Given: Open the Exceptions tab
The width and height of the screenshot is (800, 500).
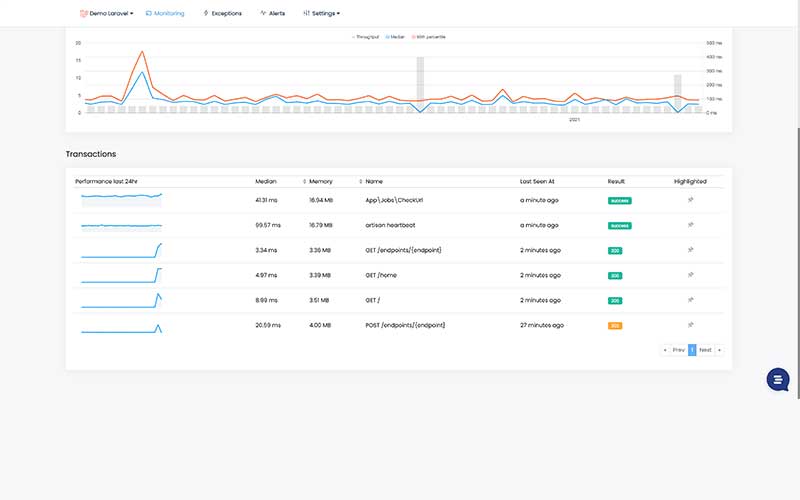Looking at the screenshot, I should pyautogui.click(x=222, y=13).
